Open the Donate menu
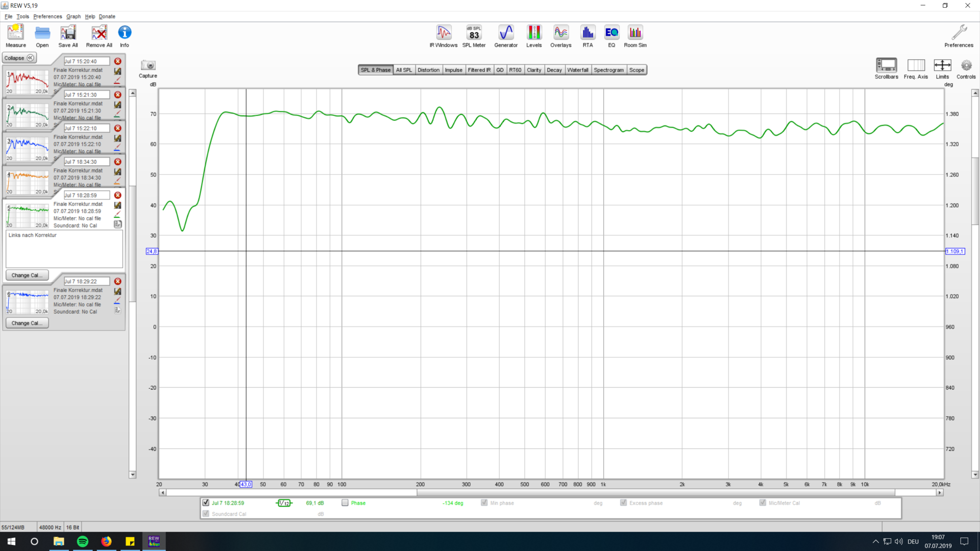This screenshot has height=551, width=980. click(x=107, y=16)
